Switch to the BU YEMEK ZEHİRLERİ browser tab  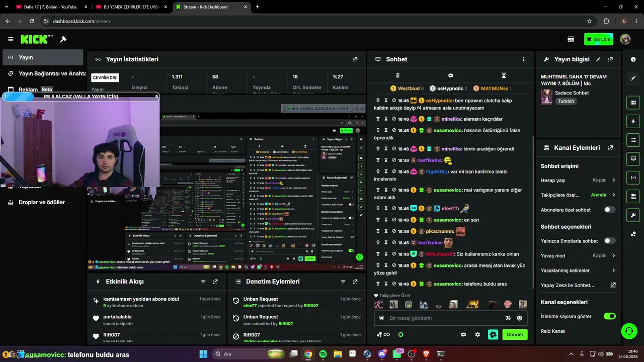pos(133,7)
